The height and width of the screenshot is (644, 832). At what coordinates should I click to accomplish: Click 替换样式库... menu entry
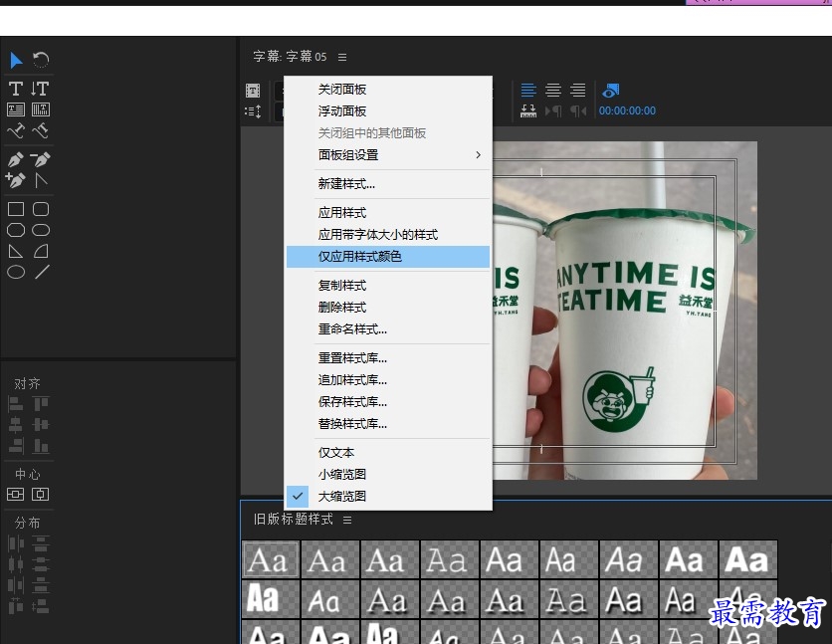point(388,423)
